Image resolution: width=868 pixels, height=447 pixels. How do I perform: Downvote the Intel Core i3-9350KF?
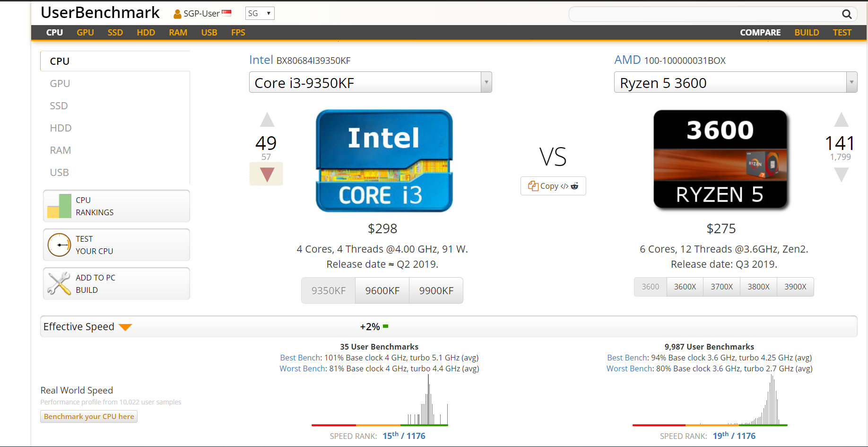pos(266,174)
